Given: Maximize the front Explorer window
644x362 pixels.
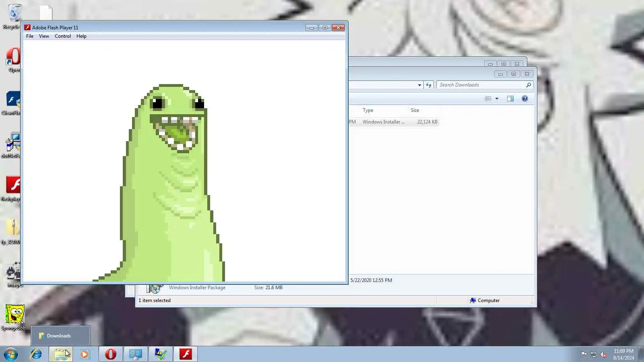Looking at the screenshot, I should click(514, 74).
